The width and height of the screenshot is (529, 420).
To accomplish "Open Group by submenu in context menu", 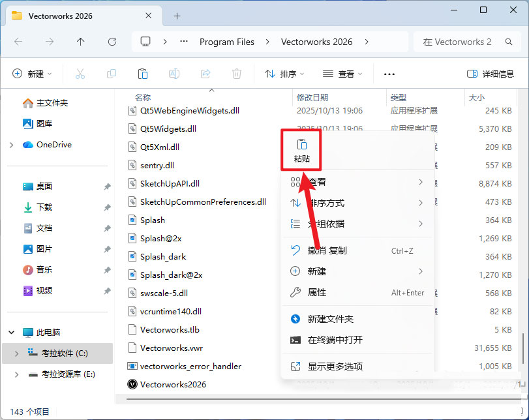I will tap(357, 224).
